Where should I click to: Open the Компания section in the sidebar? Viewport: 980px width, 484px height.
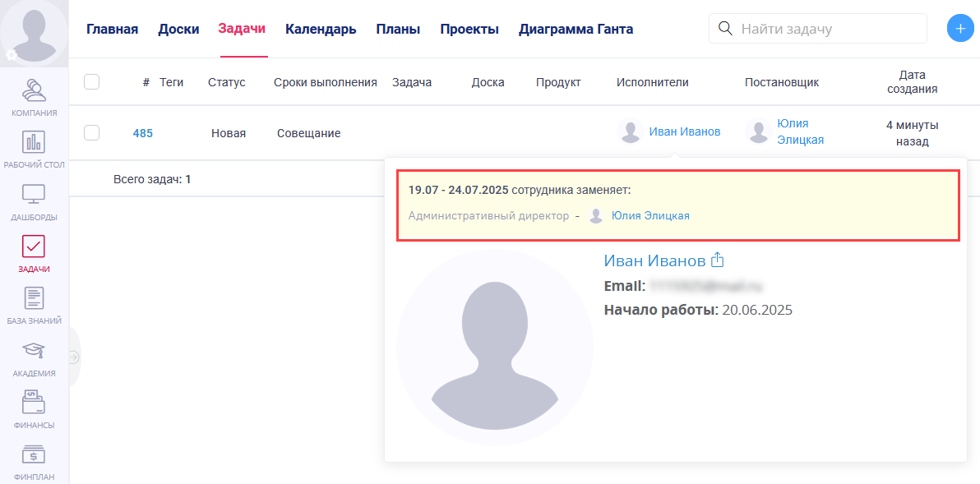34,92
